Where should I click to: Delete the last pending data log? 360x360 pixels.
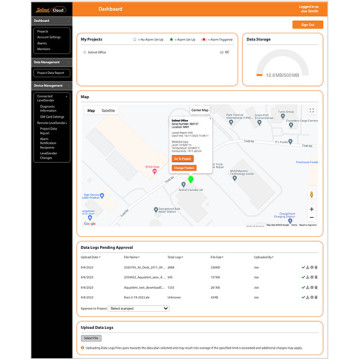(x=316, y=297)
